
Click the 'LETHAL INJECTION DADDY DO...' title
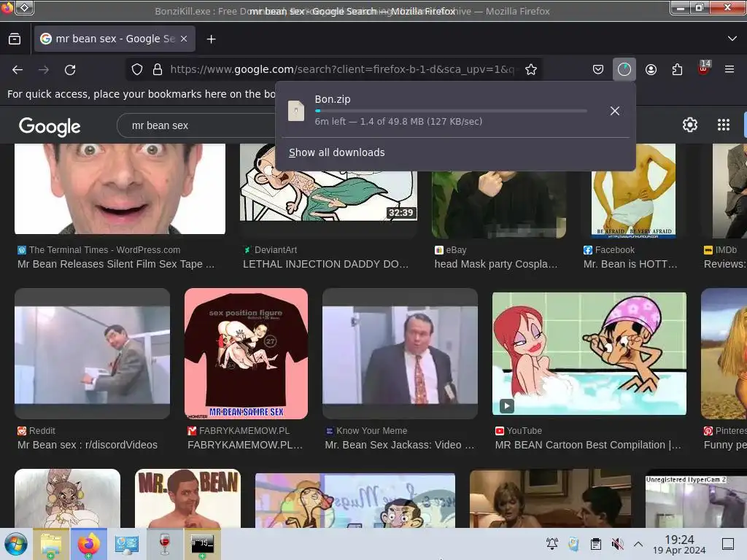pos(326,264)
